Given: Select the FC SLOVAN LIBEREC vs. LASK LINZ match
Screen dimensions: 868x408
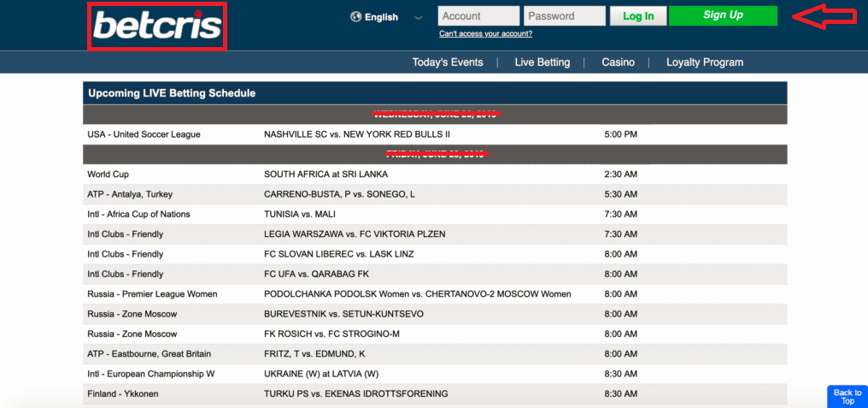Looking at the screenshot, I should pyautogui.click(x=339, y=254).
